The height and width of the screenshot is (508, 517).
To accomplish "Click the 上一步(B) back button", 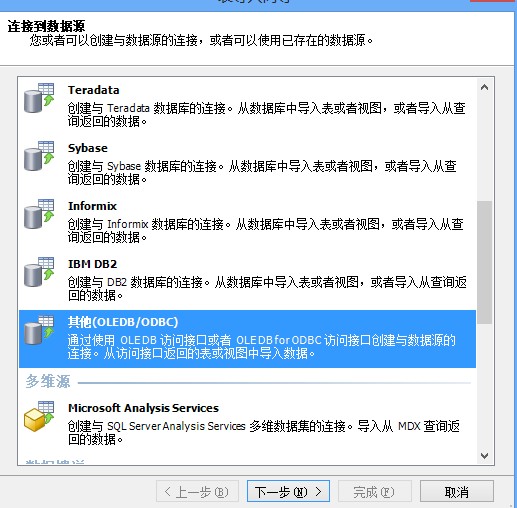I will 197,491.
